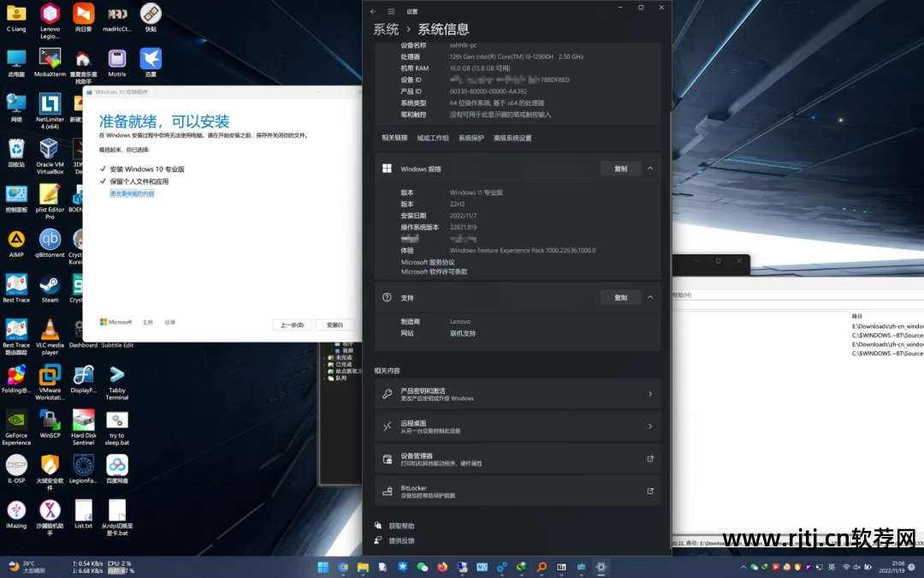924x578 pixels.
Task: Open 产品密钥和激活 settings row
Action: click(x=518, y=394)
